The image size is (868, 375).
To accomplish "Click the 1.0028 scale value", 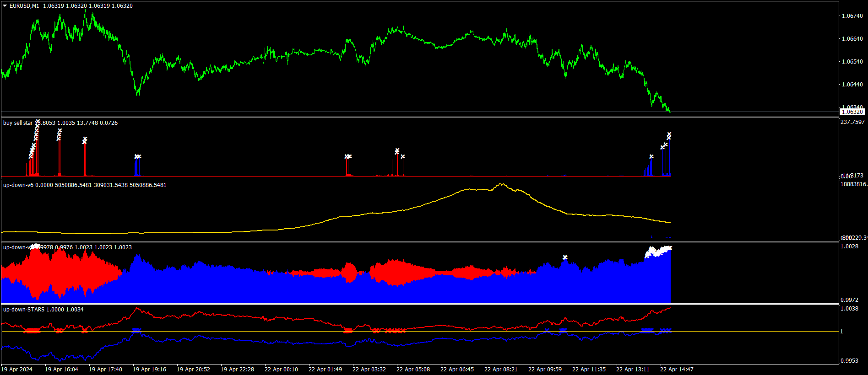I will (x=850, y=246).
